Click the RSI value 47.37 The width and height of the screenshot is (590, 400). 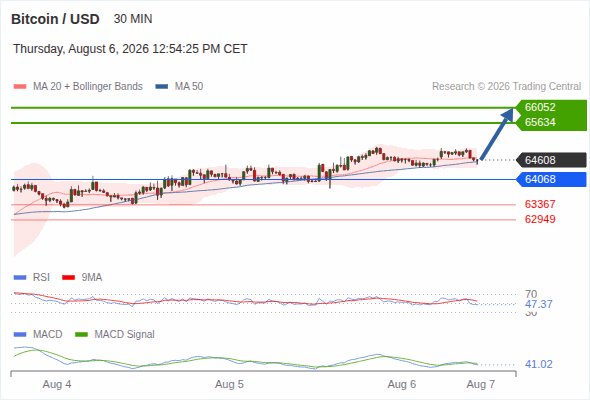(x=538, y=304)
